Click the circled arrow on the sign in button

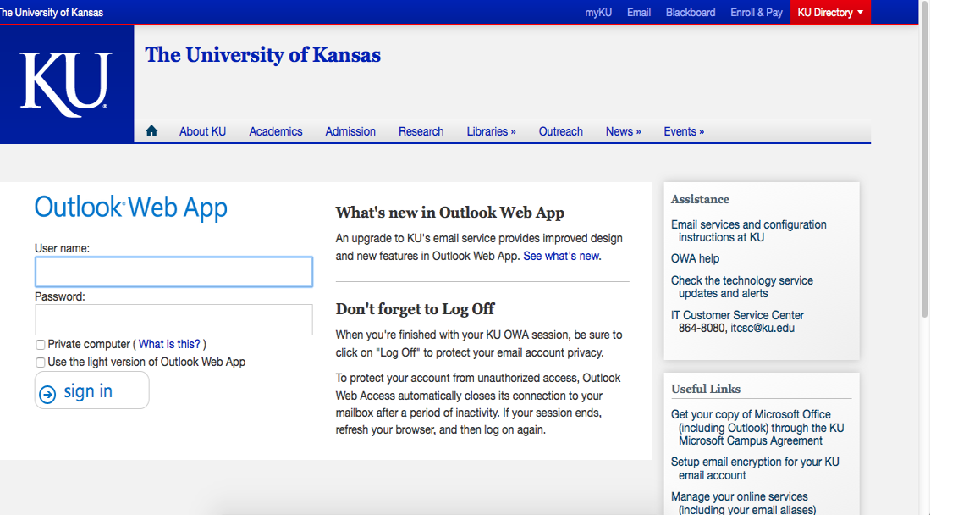tap(48, 392)
